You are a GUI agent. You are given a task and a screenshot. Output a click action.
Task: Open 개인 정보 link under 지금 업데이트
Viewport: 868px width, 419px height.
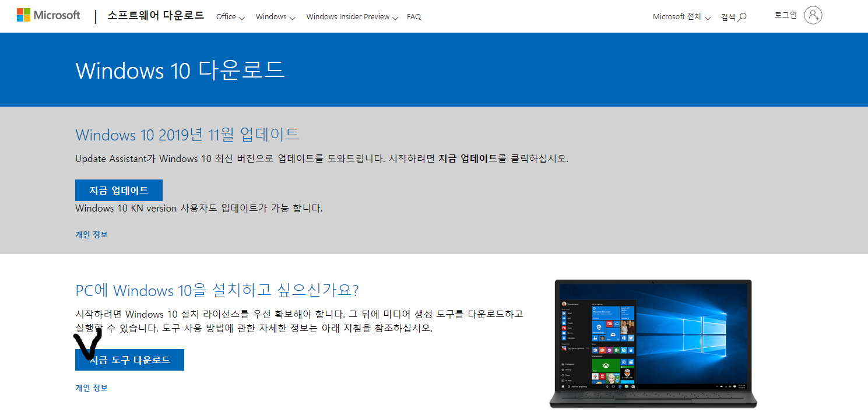click(x=92, y=234)
